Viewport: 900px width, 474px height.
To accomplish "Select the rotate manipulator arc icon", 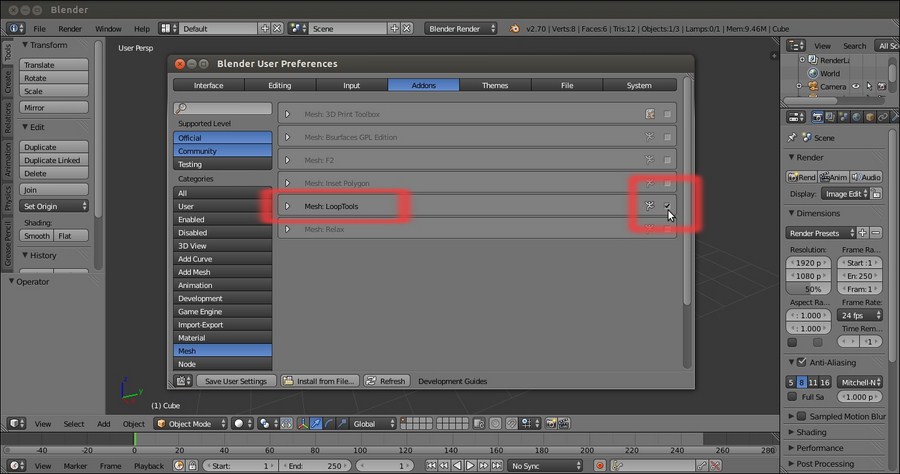I will tap(329, 424).
